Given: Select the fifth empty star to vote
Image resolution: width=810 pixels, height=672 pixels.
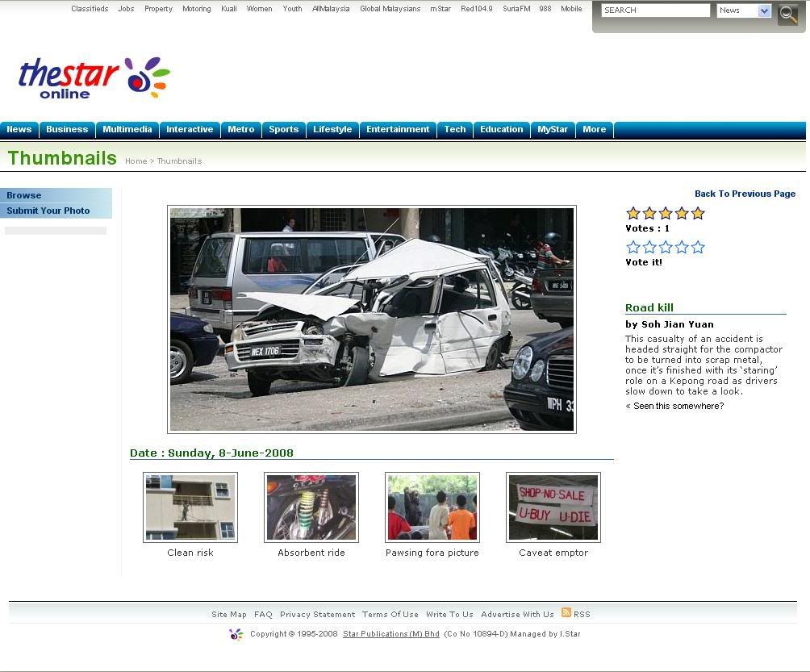Looking at the screenshot, I should point(697,247).
